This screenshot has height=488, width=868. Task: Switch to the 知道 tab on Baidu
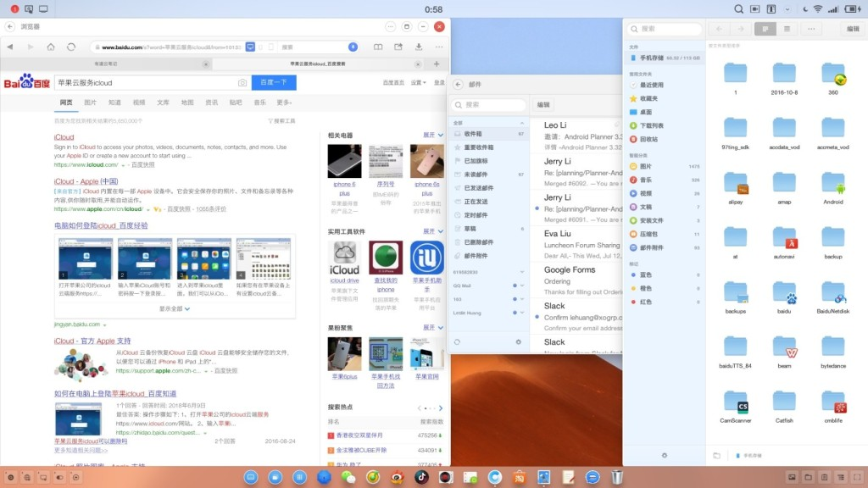click(114, 103)
